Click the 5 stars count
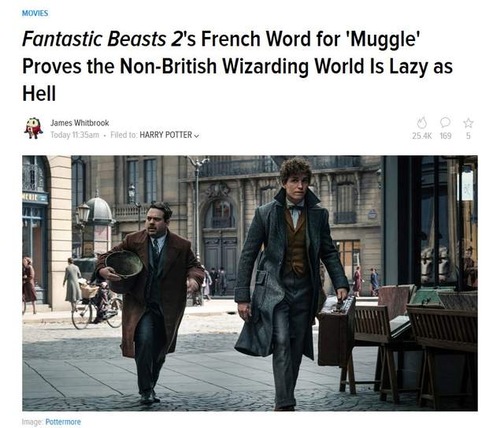This screenshot has width=504, height=428. click(x=469, y=136)
